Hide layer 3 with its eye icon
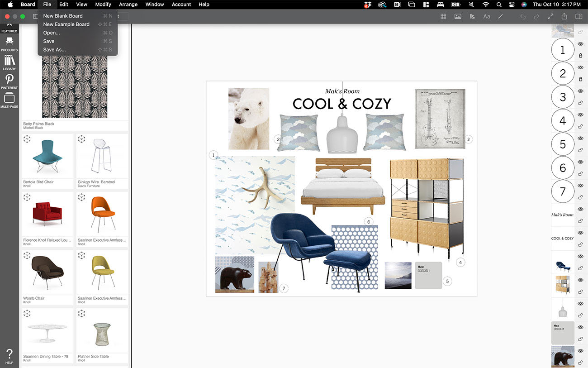588x368 pixels. pyautogui.click(x=580, y=91)
